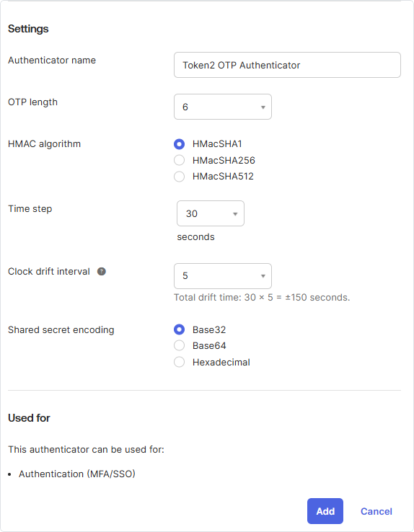Cancel adding the authenticator
The image size is (414, 532).
click(376, 511)
